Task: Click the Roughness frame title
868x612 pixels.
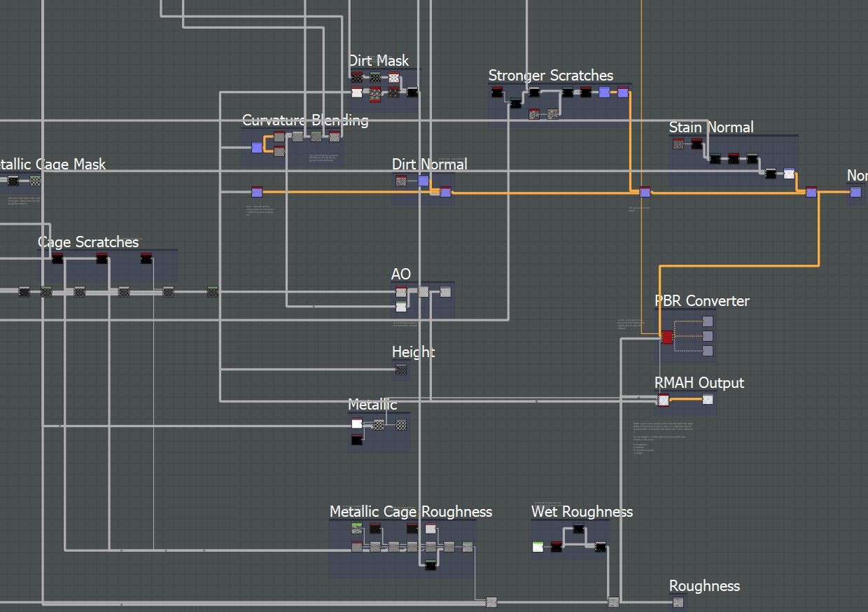Action: (704, 586)
